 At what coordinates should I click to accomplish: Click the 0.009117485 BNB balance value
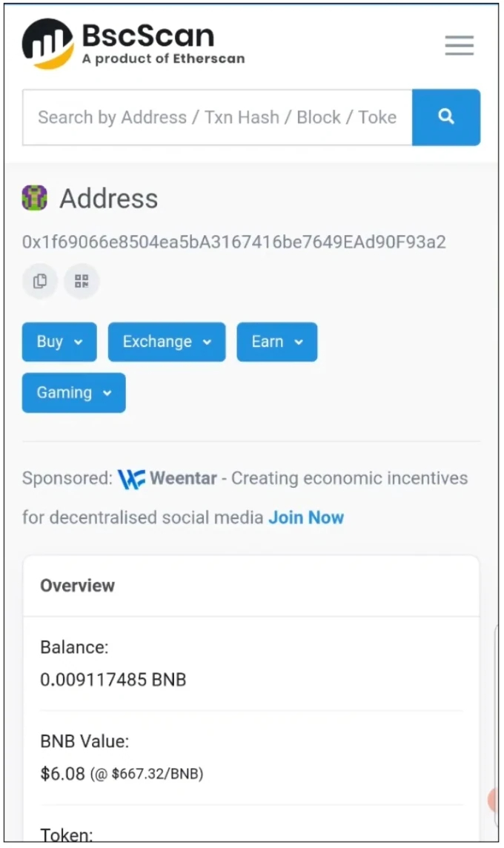pyautogui.click(x=113, y=679)
